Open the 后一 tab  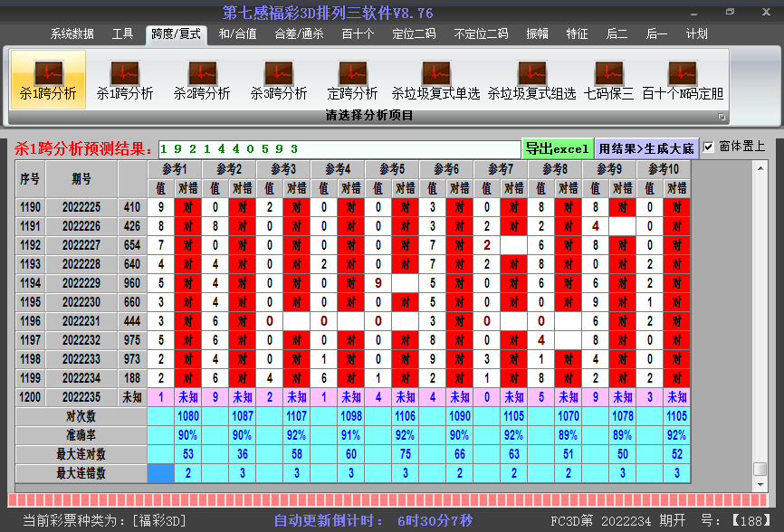click(x=656, y=34)
